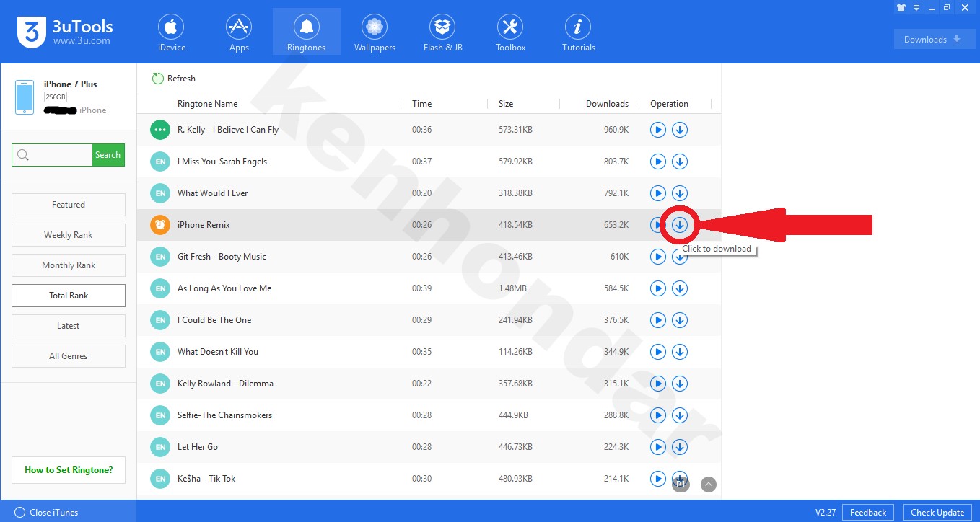Screen dimensions: 980x522
Task: Toggle the Close iTunes option
Action: click(46, 513)
